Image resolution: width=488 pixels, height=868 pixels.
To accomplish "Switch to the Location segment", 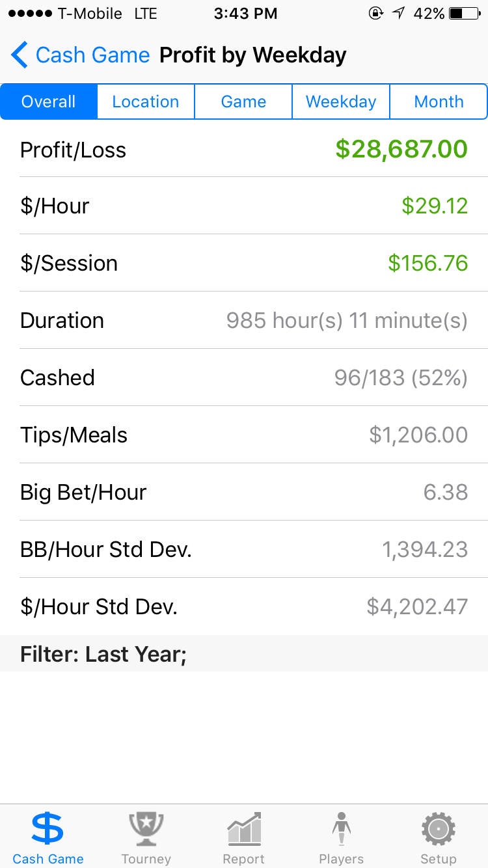I will pyautogui.click(x=146, y=102).
